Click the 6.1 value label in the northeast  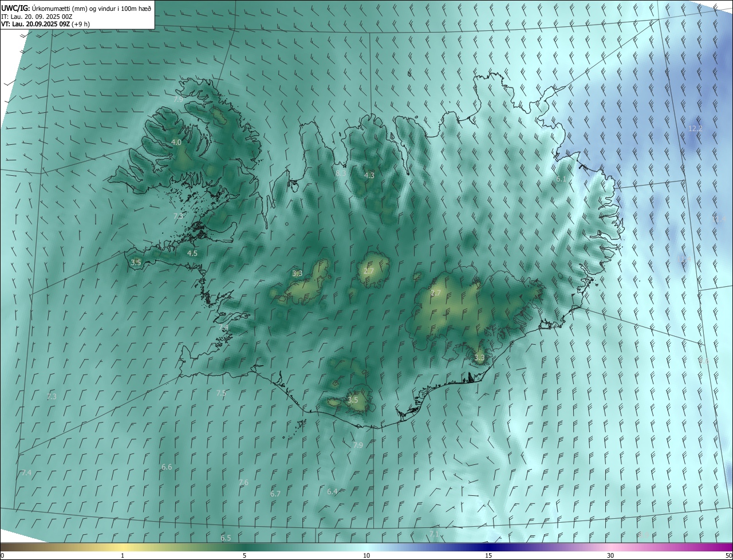point(561,179)
